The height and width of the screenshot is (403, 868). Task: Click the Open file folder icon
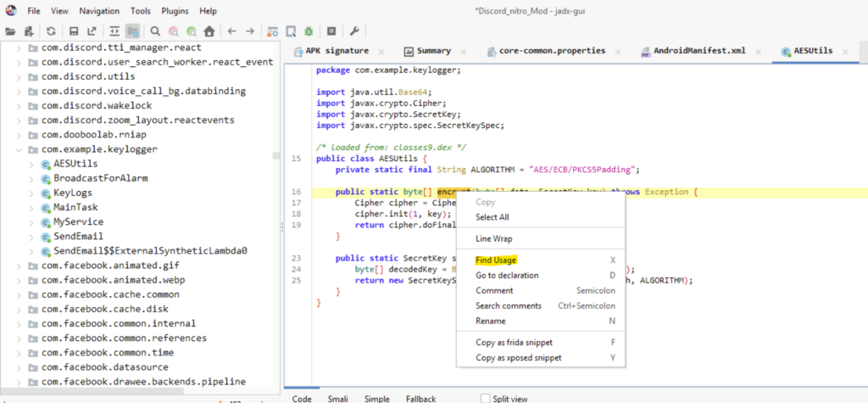[11, 31]
